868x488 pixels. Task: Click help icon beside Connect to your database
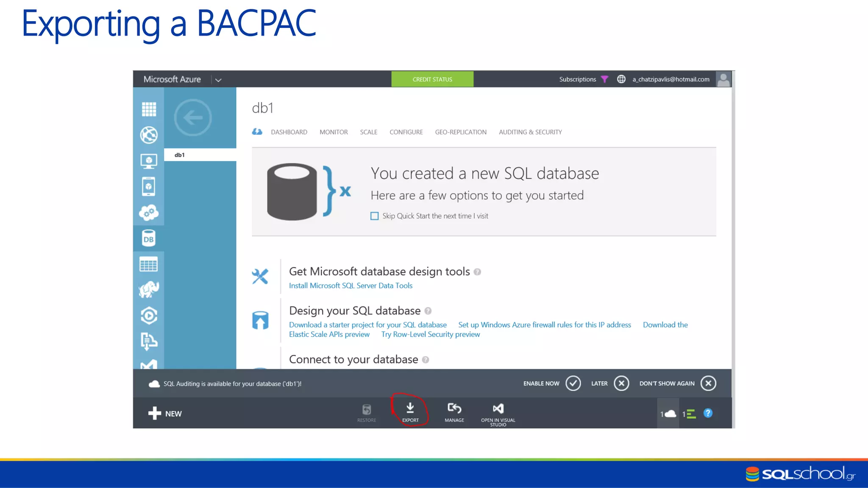(x=426, y=360)
